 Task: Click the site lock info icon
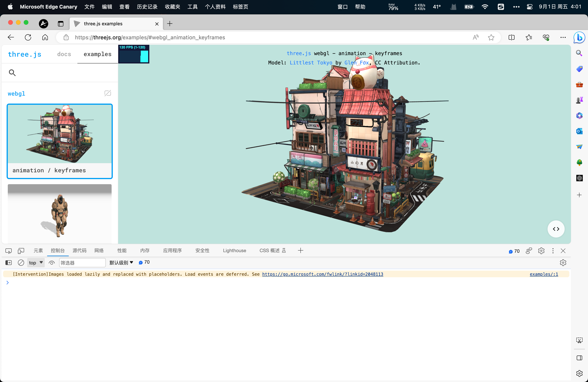click(x=66, y=37)
